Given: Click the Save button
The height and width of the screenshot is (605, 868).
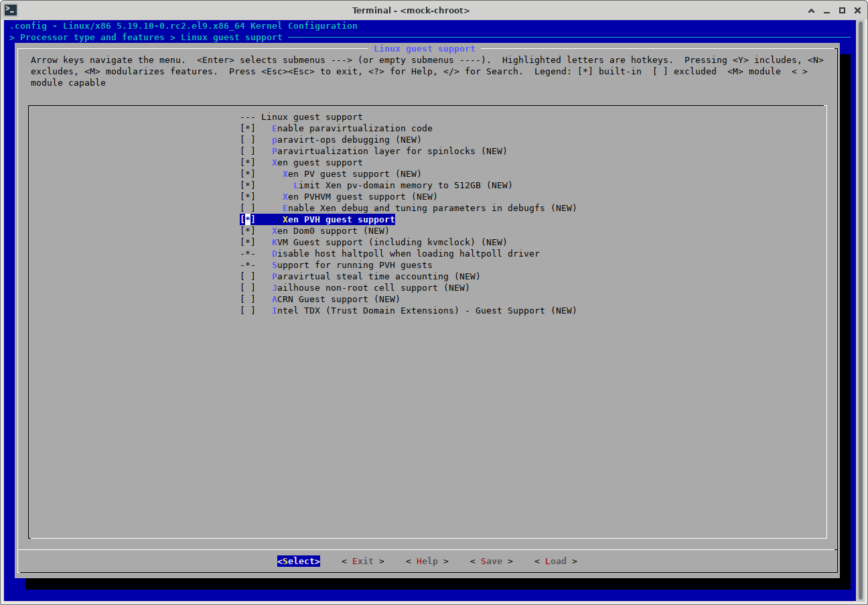Looking at the screenshot, I should (492, 561).
